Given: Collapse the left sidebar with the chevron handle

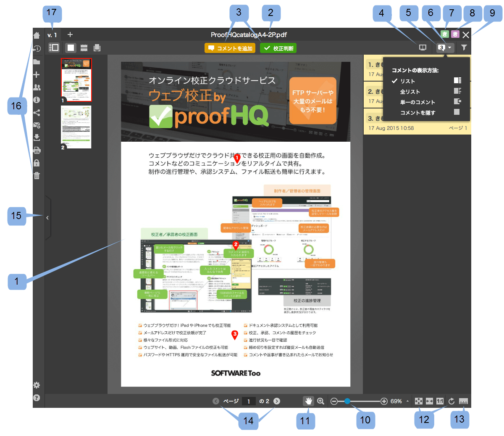Looking at the screenshot, I should pos(47,218).
